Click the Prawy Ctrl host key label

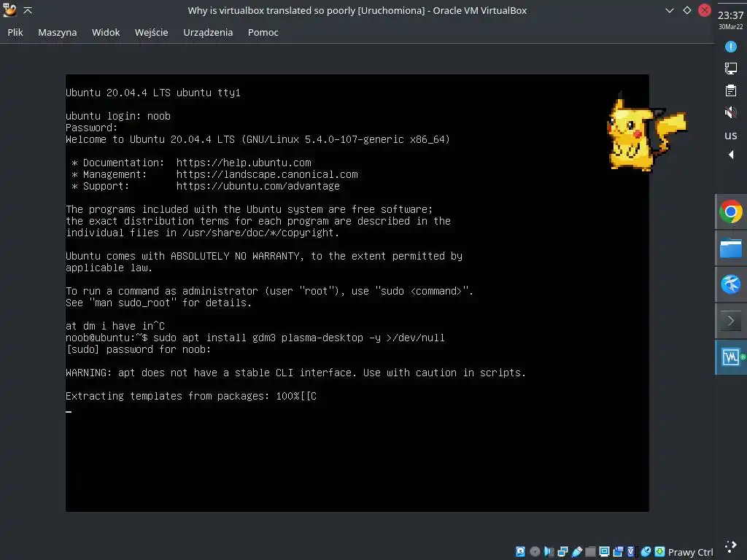(691, 553)
